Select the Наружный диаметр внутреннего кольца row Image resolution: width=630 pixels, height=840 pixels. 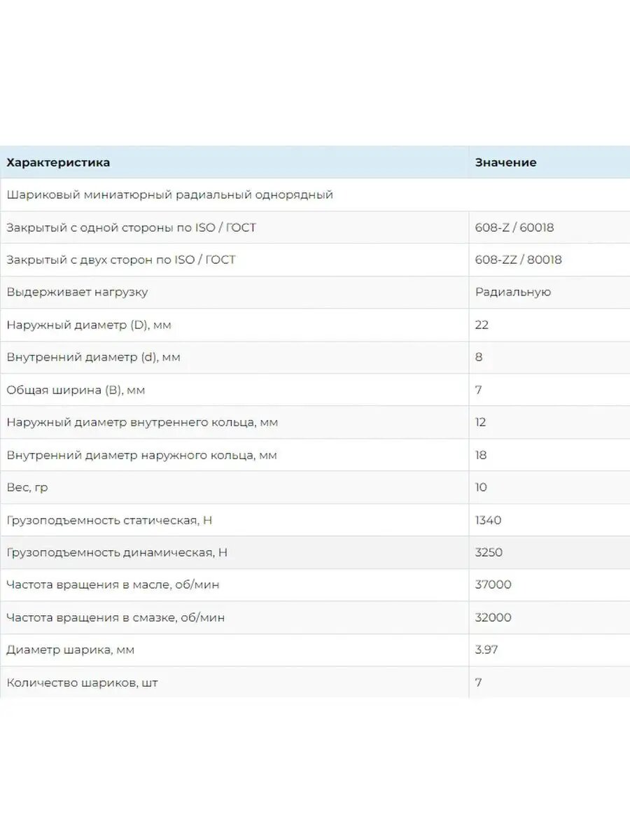[x=315, y=422]
